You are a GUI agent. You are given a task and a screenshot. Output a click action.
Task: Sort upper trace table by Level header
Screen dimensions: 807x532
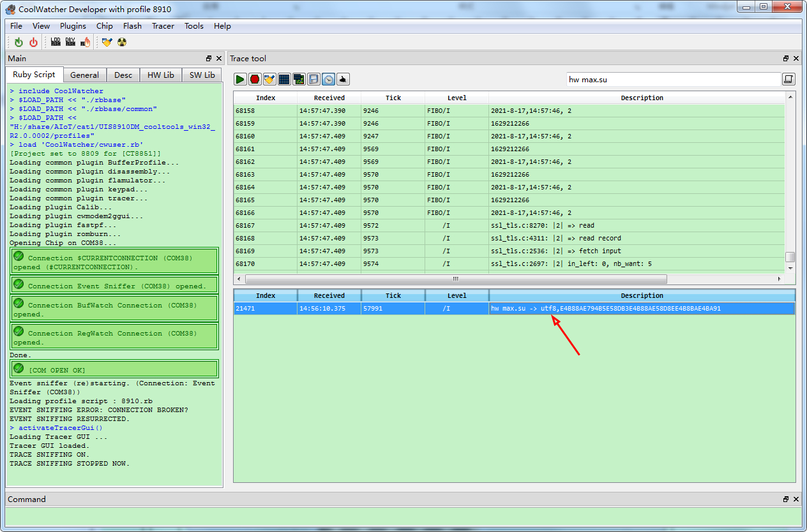pos(457,98)
